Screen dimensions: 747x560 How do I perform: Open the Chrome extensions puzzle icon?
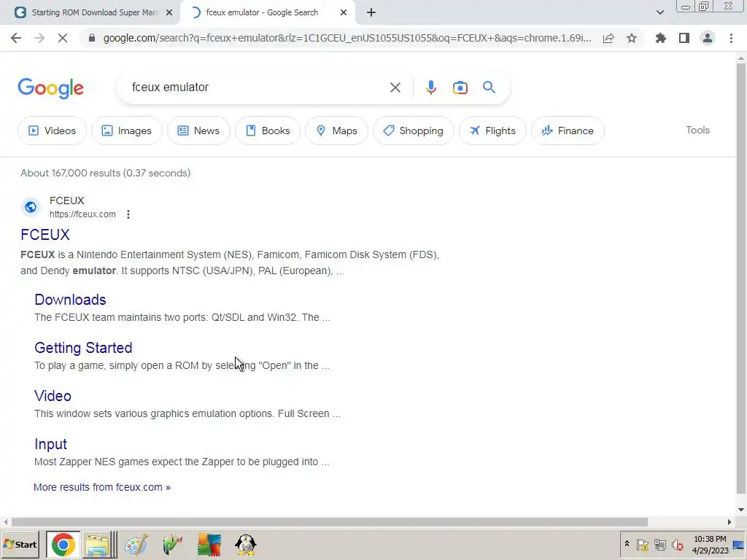(661, 38)
